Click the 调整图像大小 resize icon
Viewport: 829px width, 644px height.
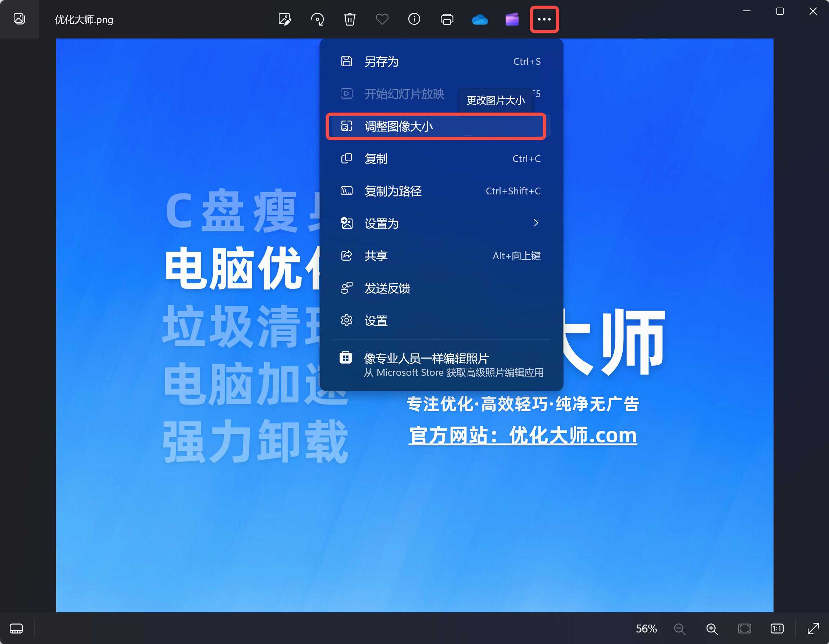pyautogui.click(x=346, y=126)
